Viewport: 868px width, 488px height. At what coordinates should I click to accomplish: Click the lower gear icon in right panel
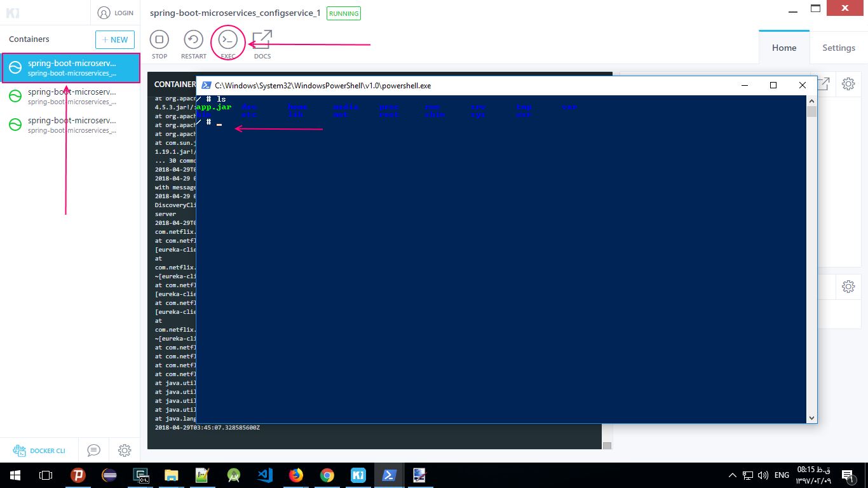pyautogui.click(x=848, y=287)
